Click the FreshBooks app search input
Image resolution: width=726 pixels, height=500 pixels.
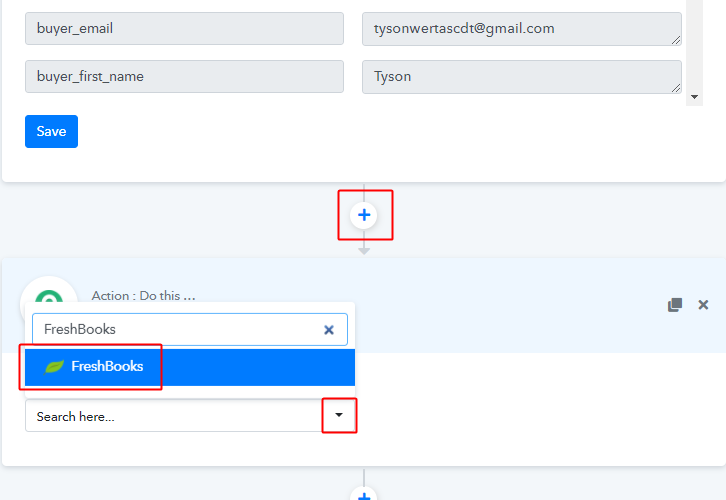point(190,330)
